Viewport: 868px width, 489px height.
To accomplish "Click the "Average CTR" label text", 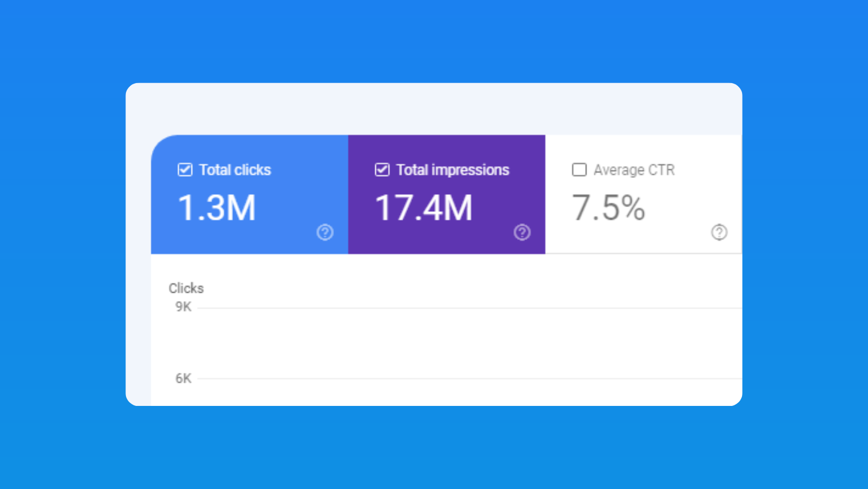I will click(634, 170).
